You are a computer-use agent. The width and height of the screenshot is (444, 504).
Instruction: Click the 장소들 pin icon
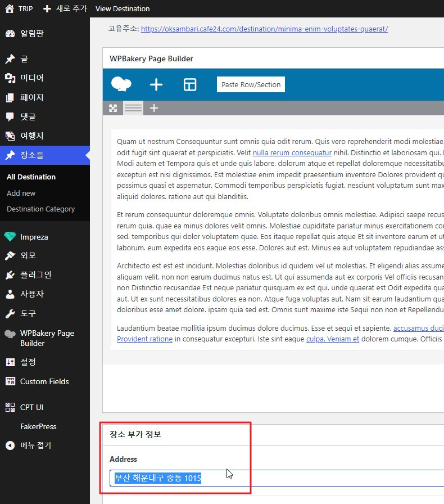(10, 155)
